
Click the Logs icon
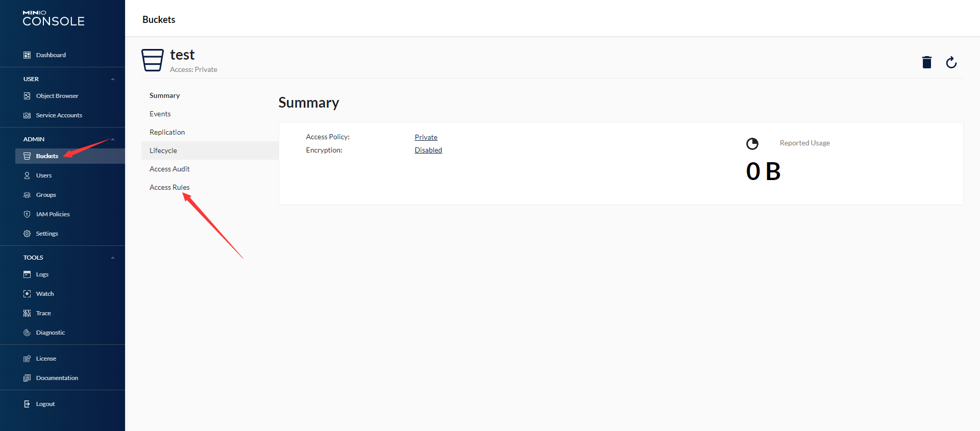(27, 274)
